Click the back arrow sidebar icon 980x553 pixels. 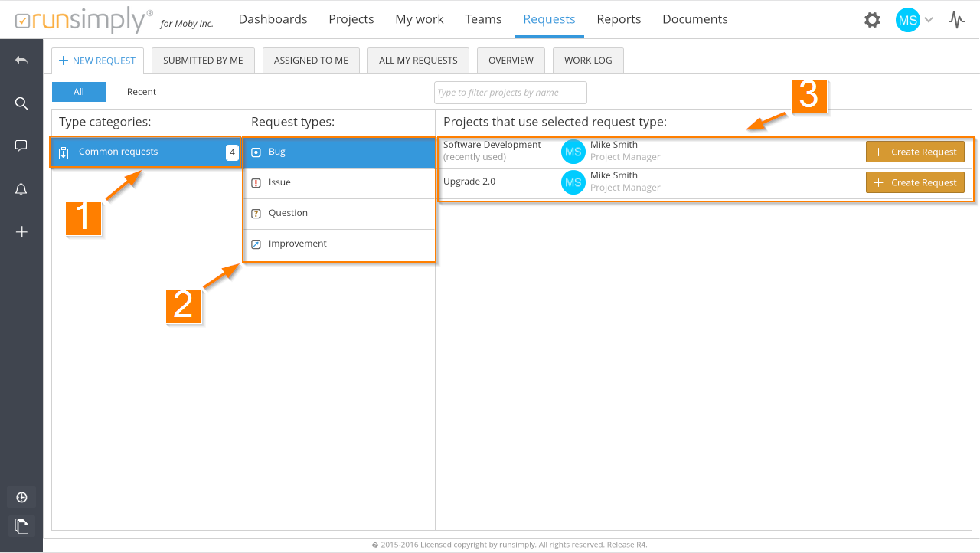tap(21, 61)
